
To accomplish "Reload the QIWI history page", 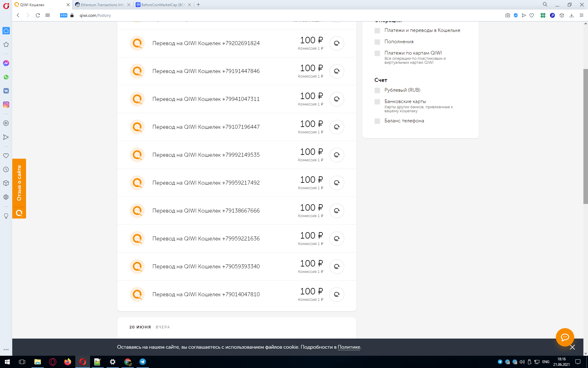I will 38,15.
